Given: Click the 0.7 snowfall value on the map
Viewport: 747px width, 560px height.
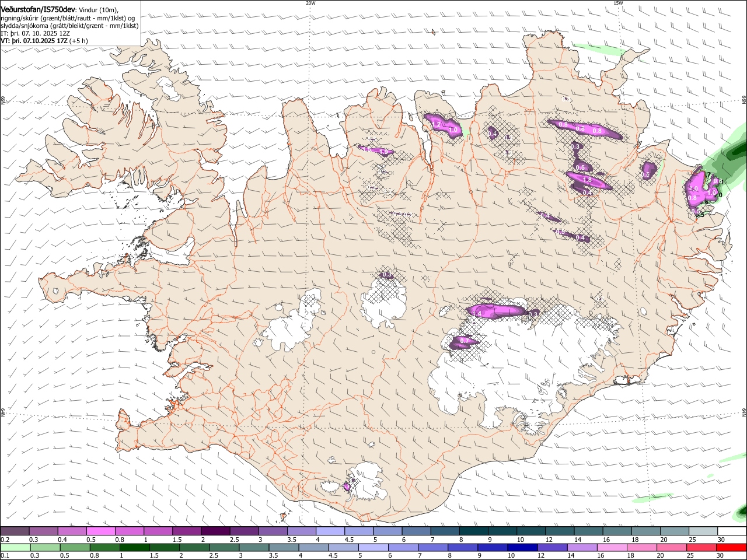Looking at the screenshot, I should click(465, 340).
